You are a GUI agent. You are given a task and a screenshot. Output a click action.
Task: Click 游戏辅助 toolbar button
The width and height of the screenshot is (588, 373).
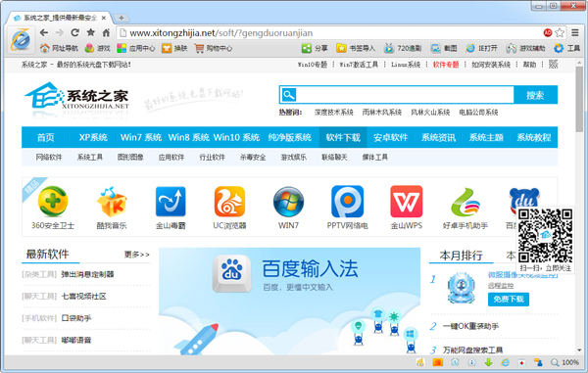[525, 48]
